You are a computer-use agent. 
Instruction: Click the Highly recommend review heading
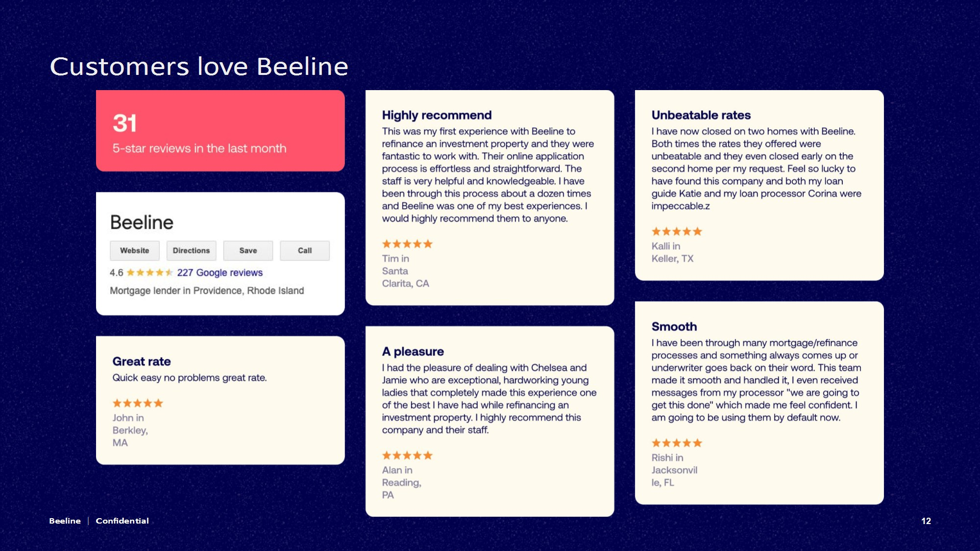437,115
